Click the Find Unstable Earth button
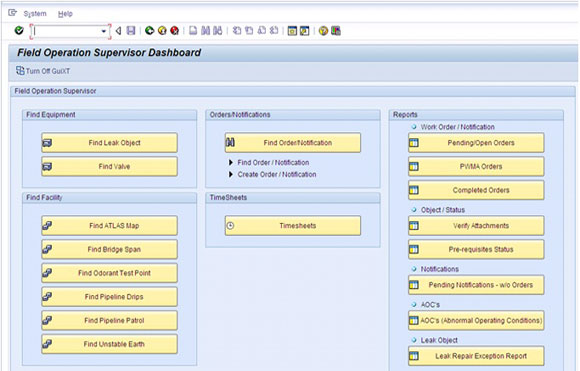 point(109,344)
